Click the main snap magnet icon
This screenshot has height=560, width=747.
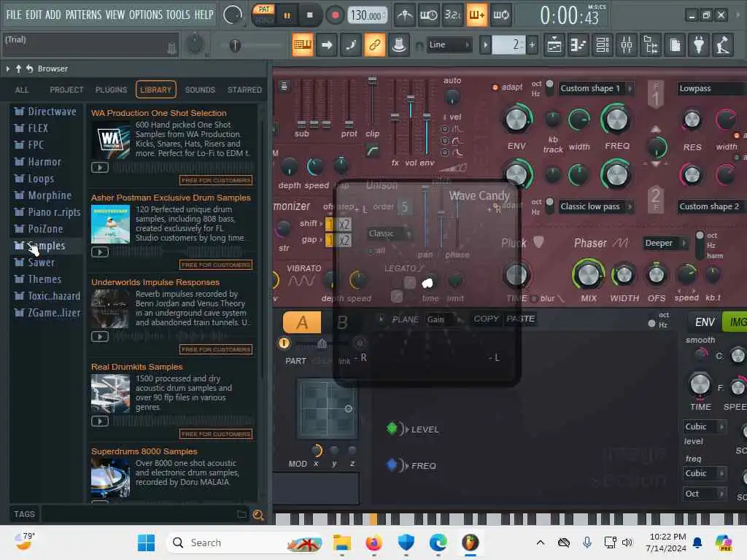click(x=419, y=46)
